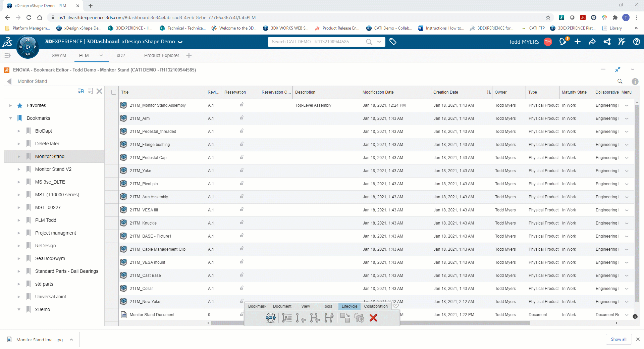Open row menu chevron for 21TM_Arm

tap(627, 118)
